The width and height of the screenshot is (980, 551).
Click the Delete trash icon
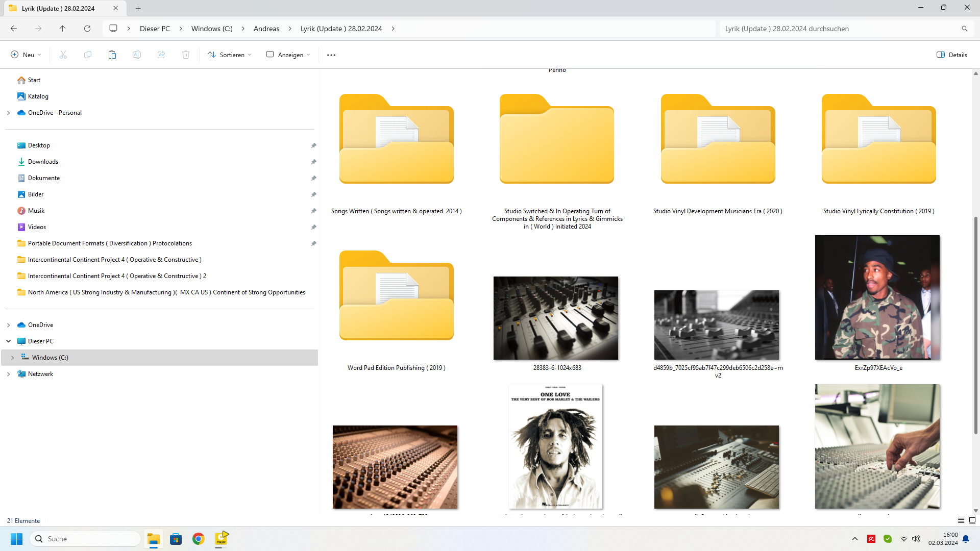186,55
